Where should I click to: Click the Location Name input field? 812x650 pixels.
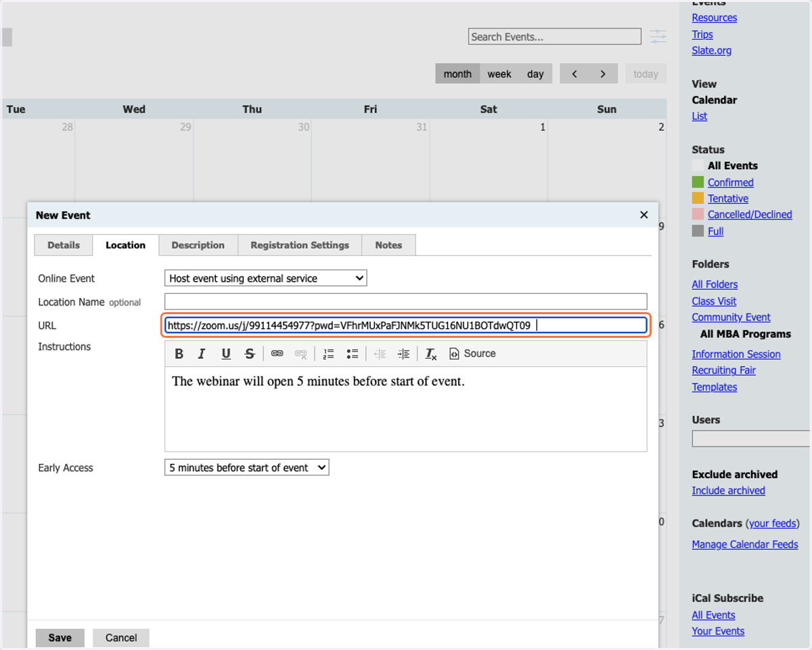405,301
